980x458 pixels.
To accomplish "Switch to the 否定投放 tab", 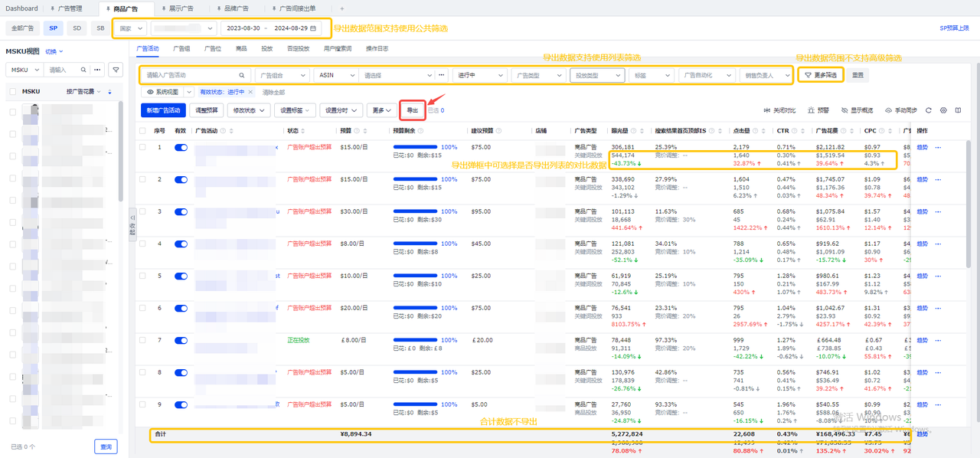I will point(298,48).
